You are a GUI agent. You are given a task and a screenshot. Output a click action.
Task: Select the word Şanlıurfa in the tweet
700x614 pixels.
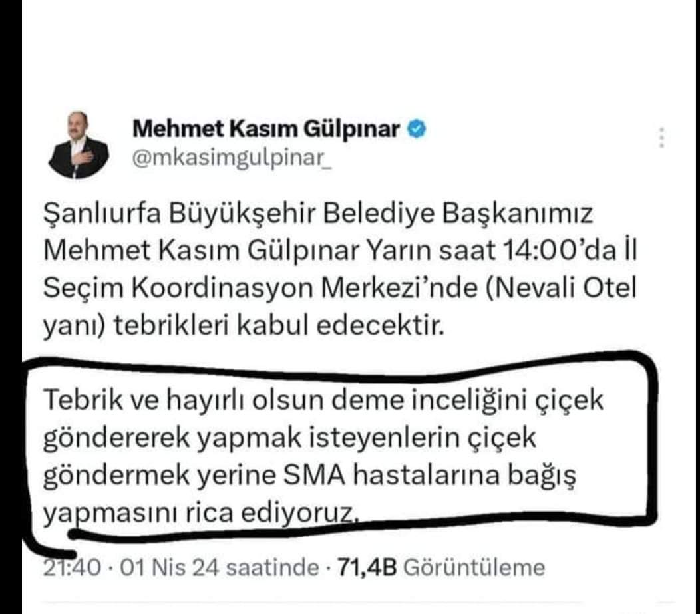(x=102, y=214)
